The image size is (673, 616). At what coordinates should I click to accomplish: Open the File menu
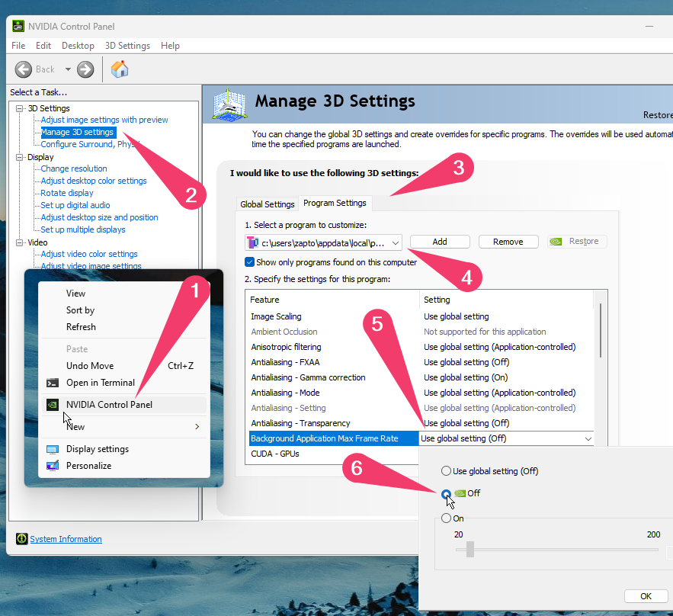[18, 46]
